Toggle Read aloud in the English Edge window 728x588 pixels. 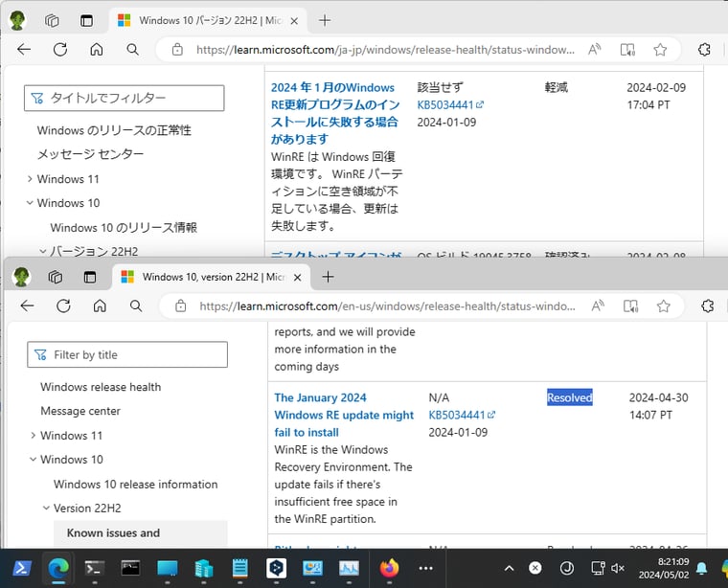pyautogui.click(x=598, y=305)
